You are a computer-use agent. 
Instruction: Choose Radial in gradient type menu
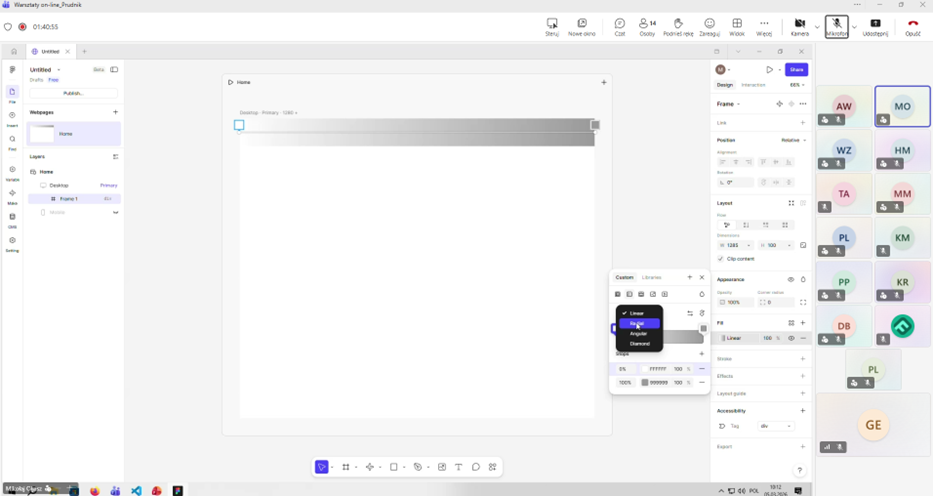tap(638, 323)
